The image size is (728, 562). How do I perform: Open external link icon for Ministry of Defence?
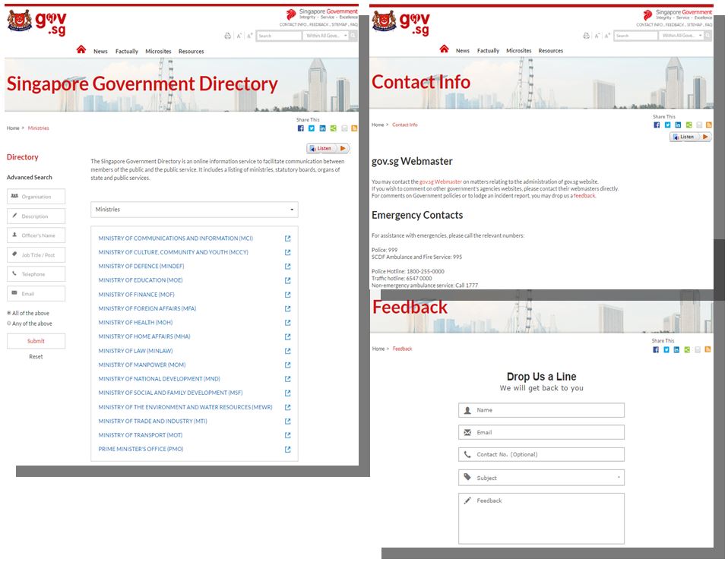pyautogui.click(x=287, y=267)
